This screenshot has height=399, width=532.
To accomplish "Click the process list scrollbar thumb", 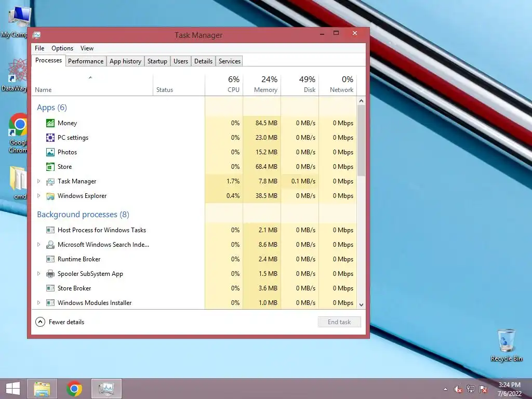I will click(x=362, y=140).
